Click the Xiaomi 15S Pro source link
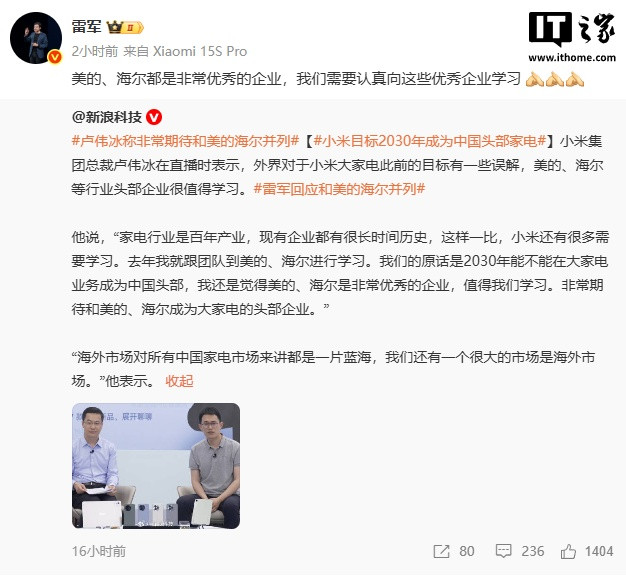This screenshot has height=576, width=626. click(200, 51)
